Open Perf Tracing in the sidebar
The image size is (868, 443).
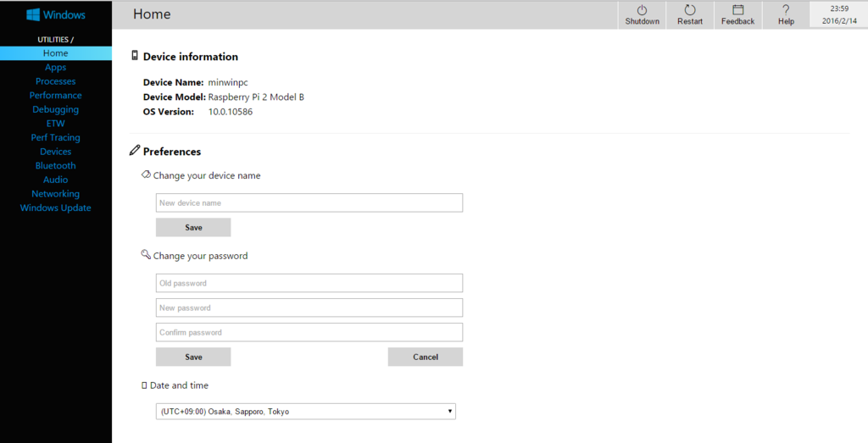(55, 138)
